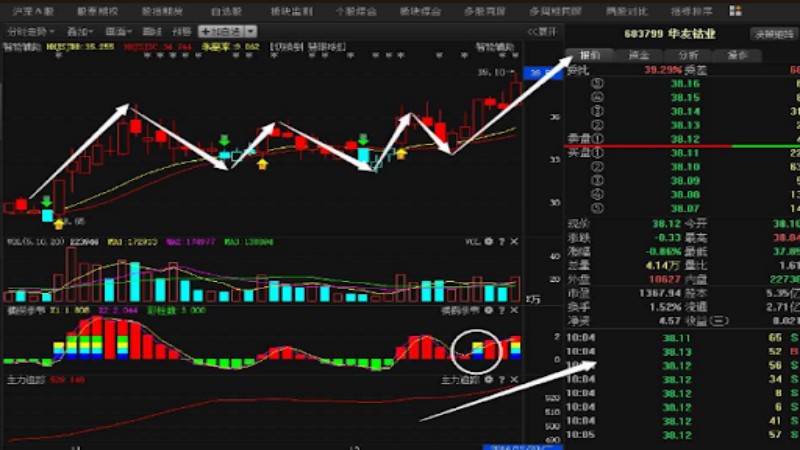The height and width of the screenshot is (450, 800).
Task: Click the button right of 华友钴业 title
Action: click(x=773, y=35)
